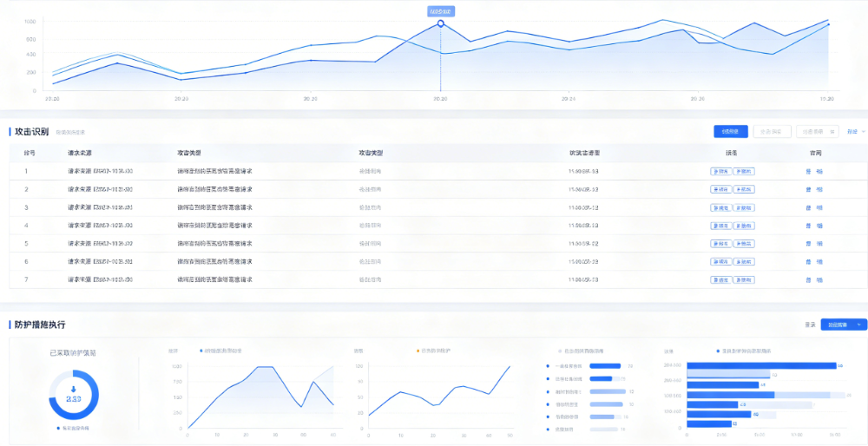Click the 防护措施执行 section heading
The width and height of the screenshot is (868, 446).
click(x=41, y=325)
